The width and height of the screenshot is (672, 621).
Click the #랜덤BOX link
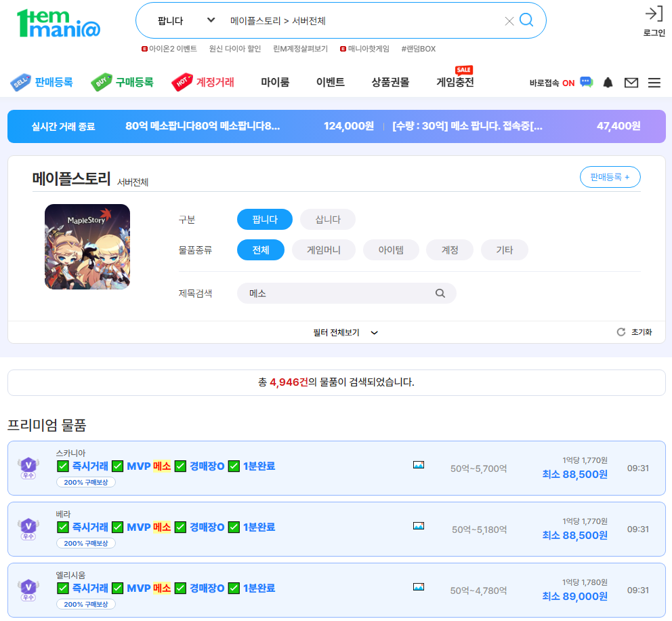point(418,48)
